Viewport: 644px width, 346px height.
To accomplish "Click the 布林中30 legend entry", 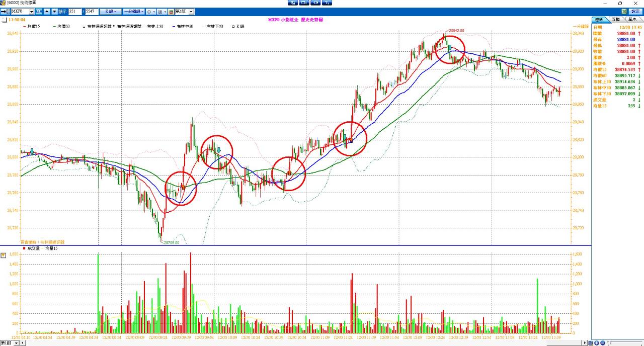I will click(185, 26).
